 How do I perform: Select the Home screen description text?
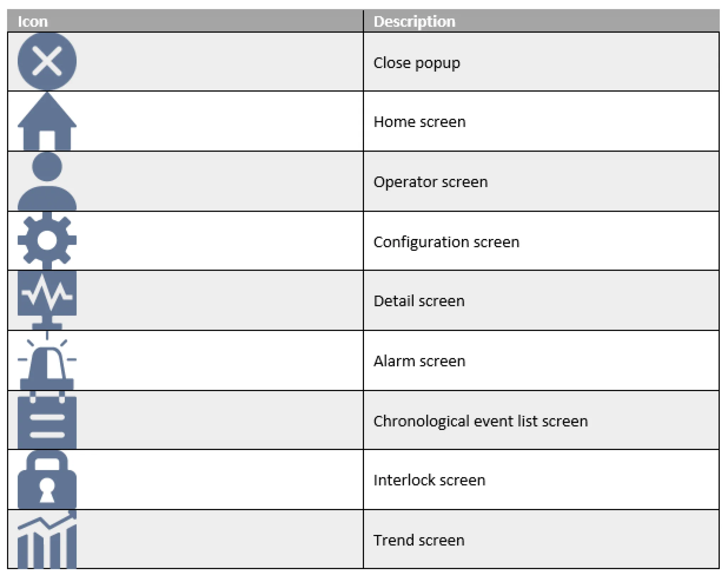419,122
